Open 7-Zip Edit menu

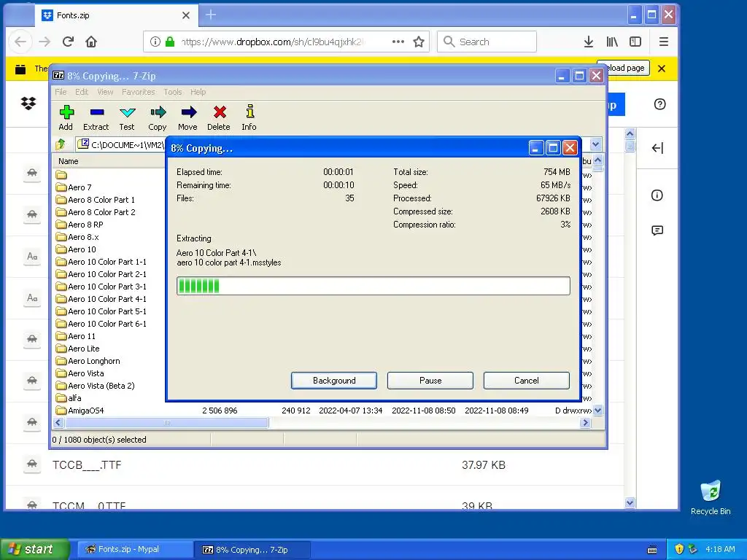point(82,92)
